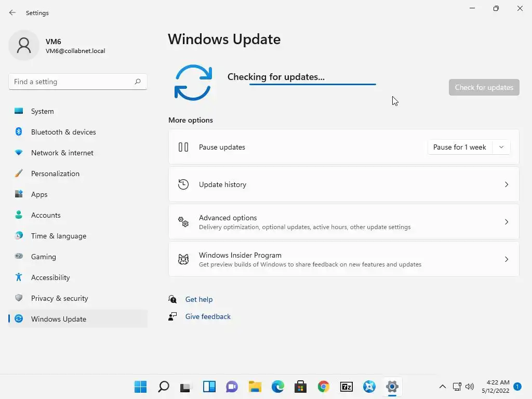
Task: Open Microsoft Store from taskbar
Action: point(300,387)
